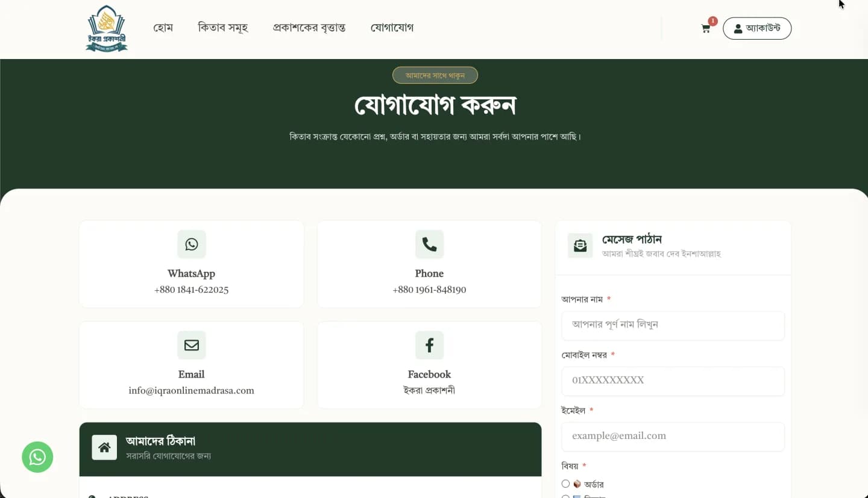
Task: Click the বিষয় field label
Action: 570,466
